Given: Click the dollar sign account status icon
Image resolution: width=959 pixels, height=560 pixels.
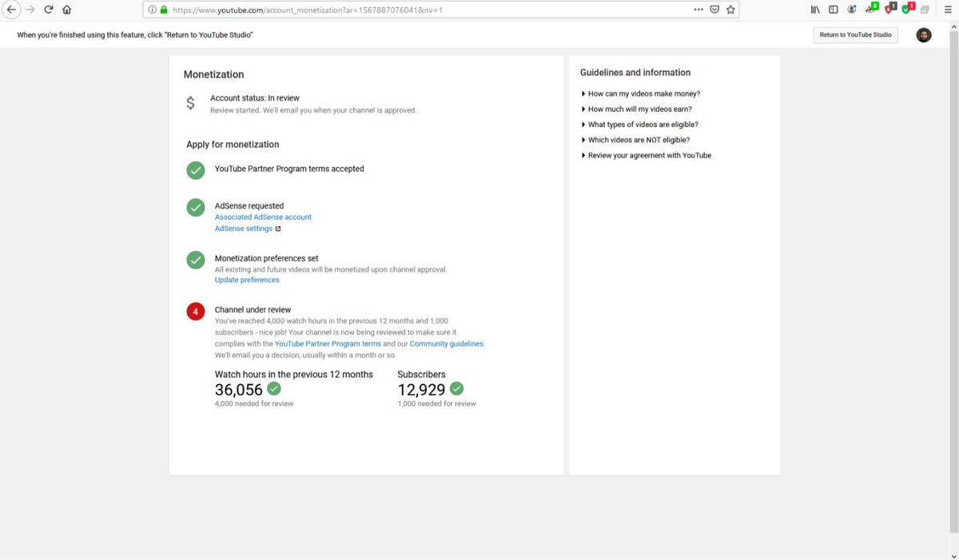Looking at the screenshot, I should [190, 103].
